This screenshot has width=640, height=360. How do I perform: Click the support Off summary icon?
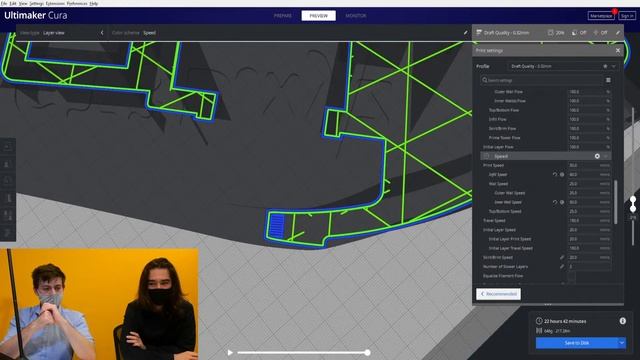(574, 32)
